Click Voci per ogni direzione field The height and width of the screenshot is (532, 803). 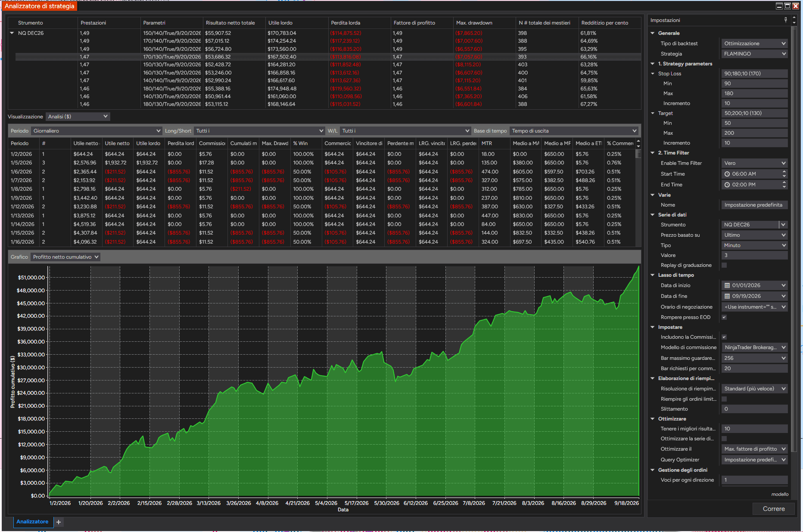pos(755,480)
